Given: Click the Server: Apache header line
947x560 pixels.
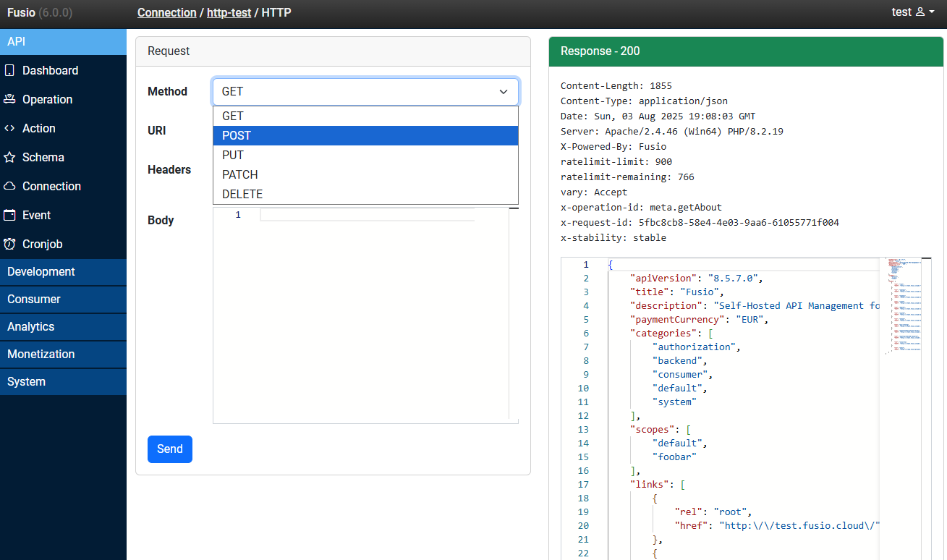Looking at the screenshot, I should pyautogui.click(x=672, y=131).
